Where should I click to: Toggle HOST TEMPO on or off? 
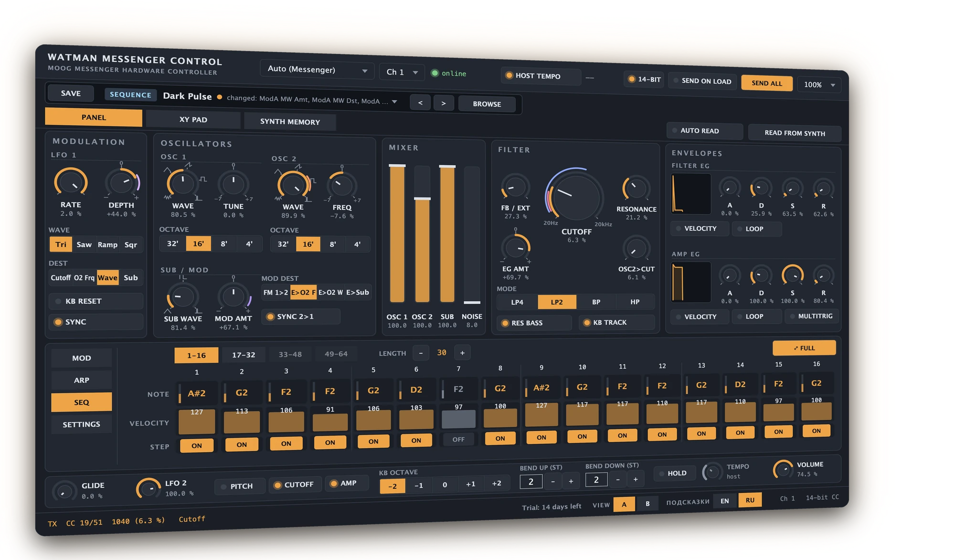540,76
